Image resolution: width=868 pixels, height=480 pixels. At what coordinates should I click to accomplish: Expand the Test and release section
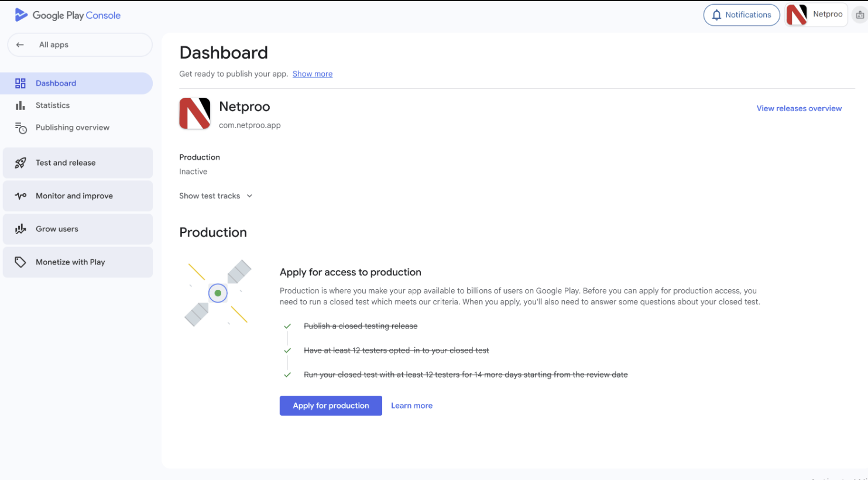click(78, 163)
